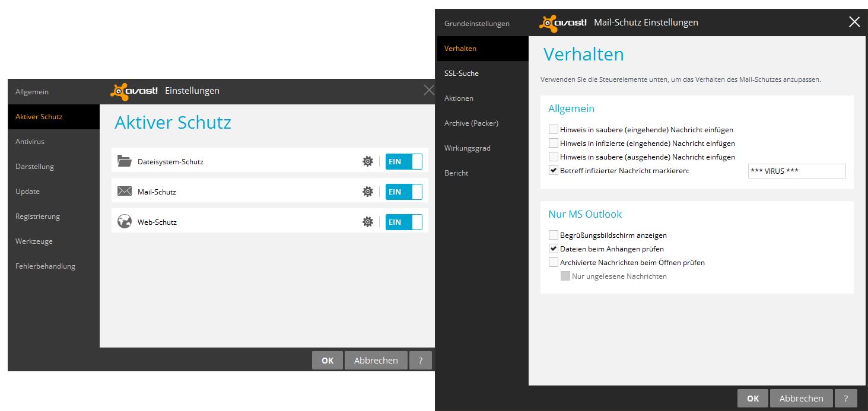Screen dimensions: 868x411
Task: Open Allgemein section in Einstellungen sidebar
Action: [53, 92]
